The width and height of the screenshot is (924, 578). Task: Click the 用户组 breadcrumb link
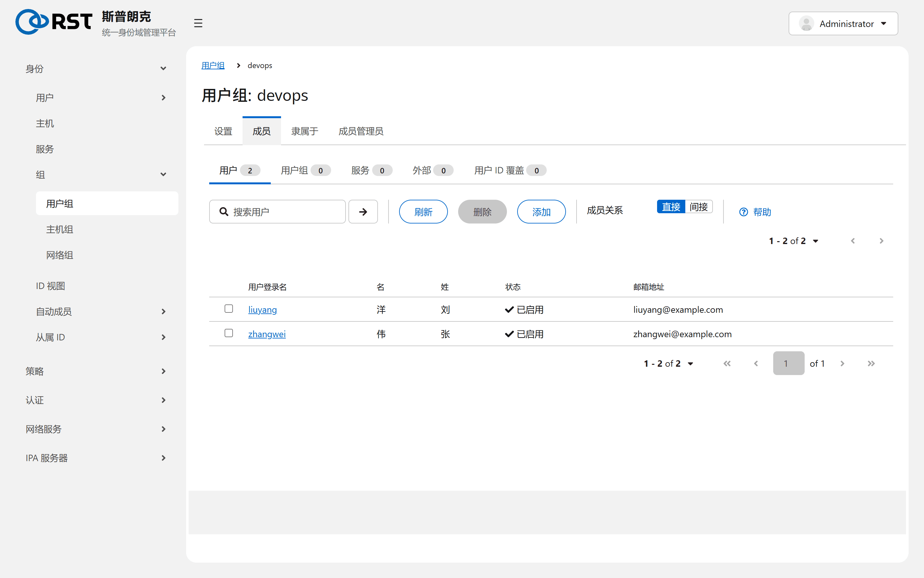213,66
